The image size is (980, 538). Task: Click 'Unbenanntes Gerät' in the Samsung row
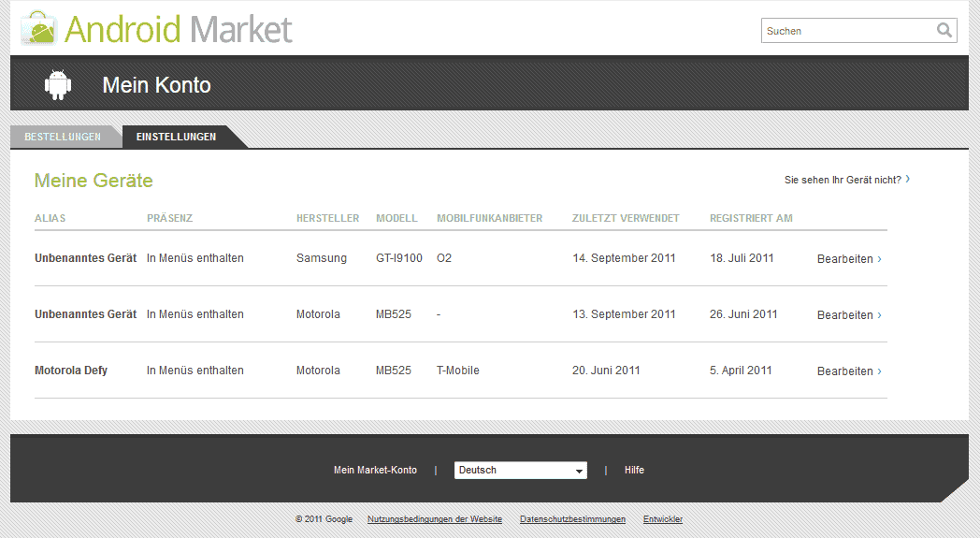tap(86, 257)
